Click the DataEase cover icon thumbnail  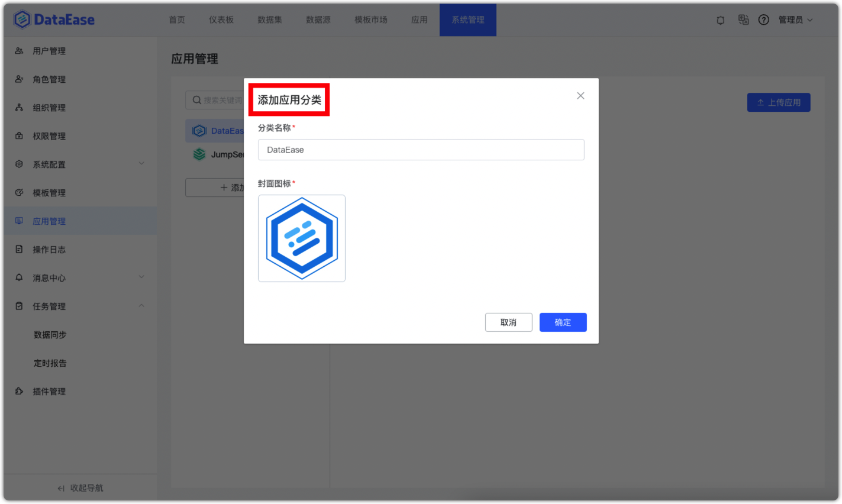click(302, 238)
